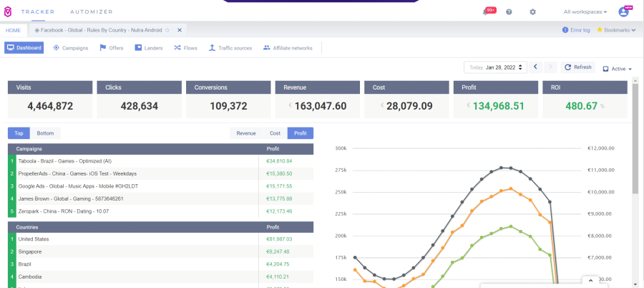Open the Campaigns report
Viewport: 644px width, 288px height.
coord(71,48)
